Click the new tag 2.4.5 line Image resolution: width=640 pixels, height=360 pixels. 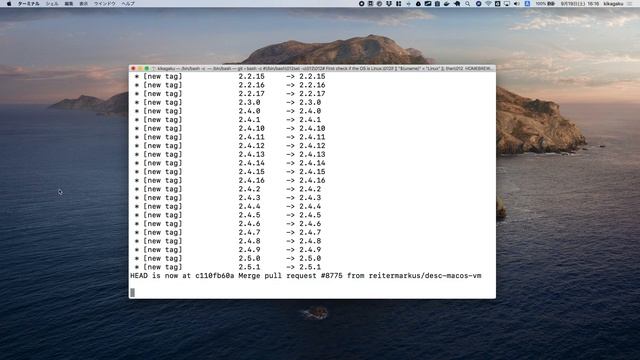point(228,215)
